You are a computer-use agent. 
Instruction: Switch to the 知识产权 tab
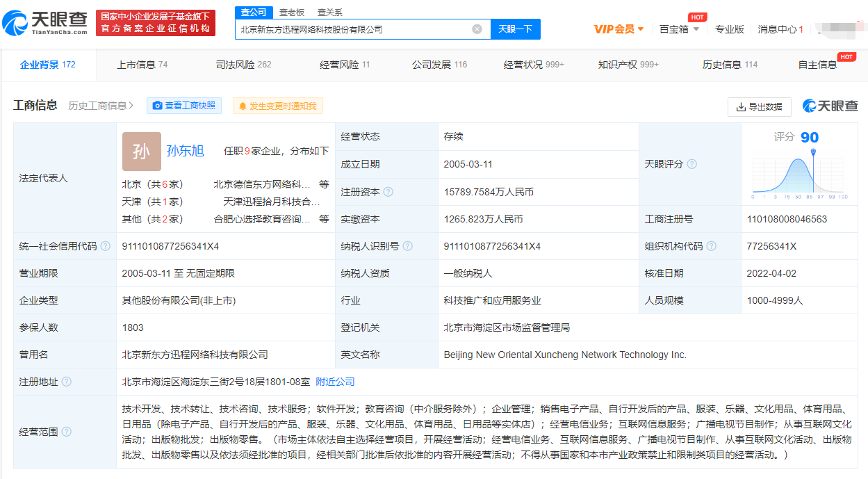(628, 65)
